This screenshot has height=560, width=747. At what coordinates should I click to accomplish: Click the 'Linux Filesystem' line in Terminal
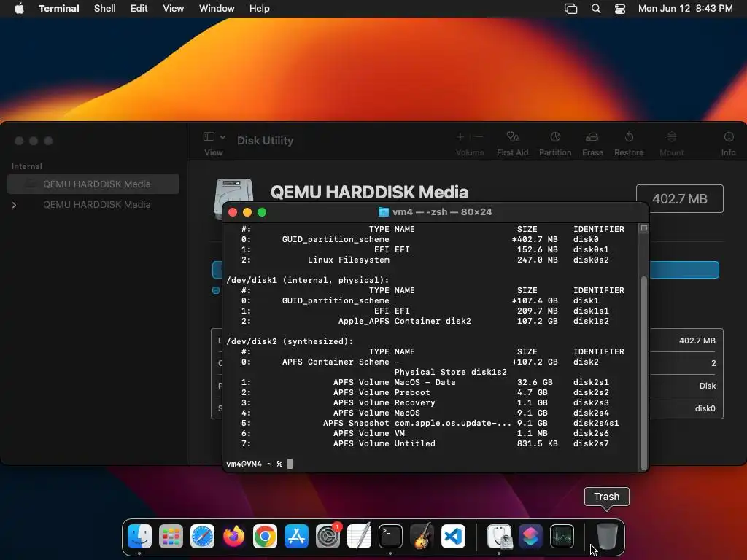tap(425, 260)
